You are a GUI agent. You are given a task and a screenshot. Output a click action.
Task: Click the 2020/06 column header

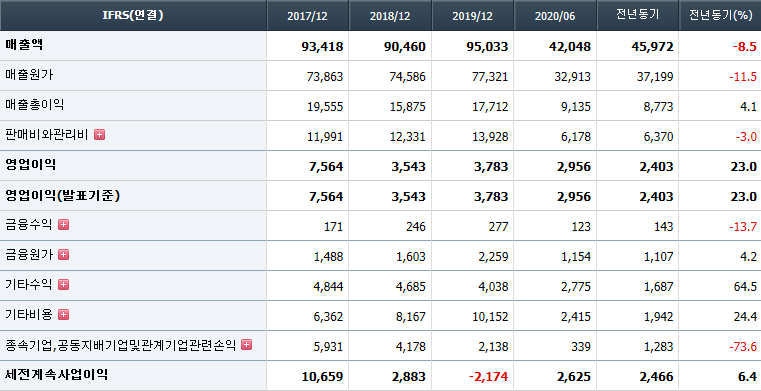(x=555, y=16)
